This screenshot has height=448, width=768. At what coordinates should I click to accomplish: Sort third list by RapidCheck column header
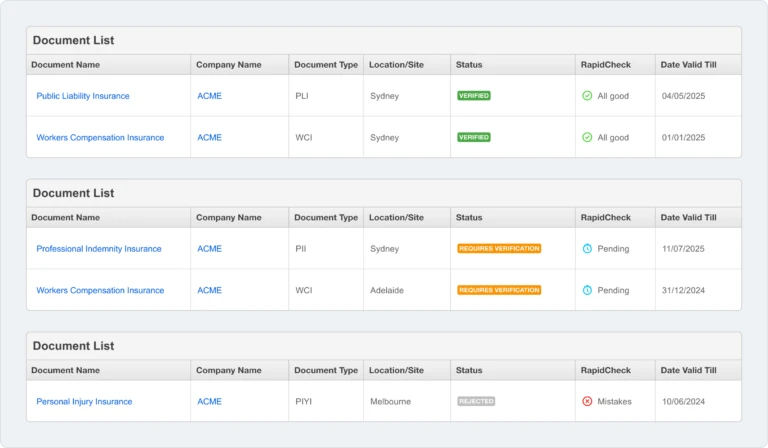(x=605, y=370)
